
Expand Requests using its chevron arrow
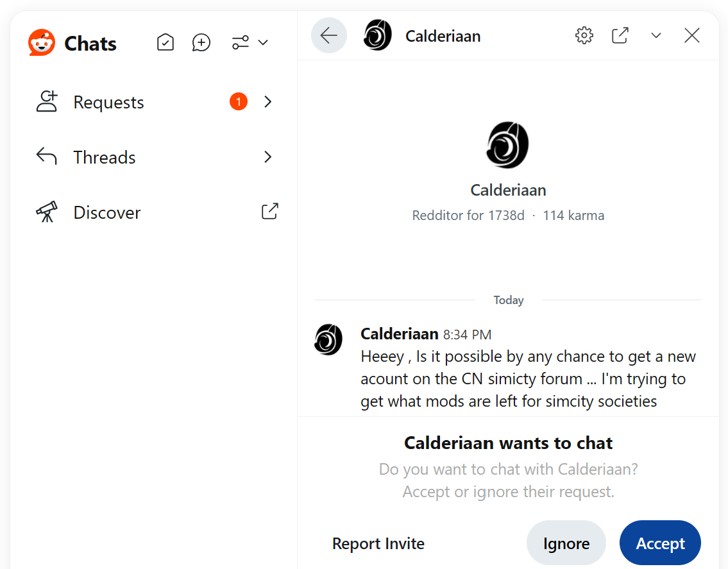coord(268,102)
